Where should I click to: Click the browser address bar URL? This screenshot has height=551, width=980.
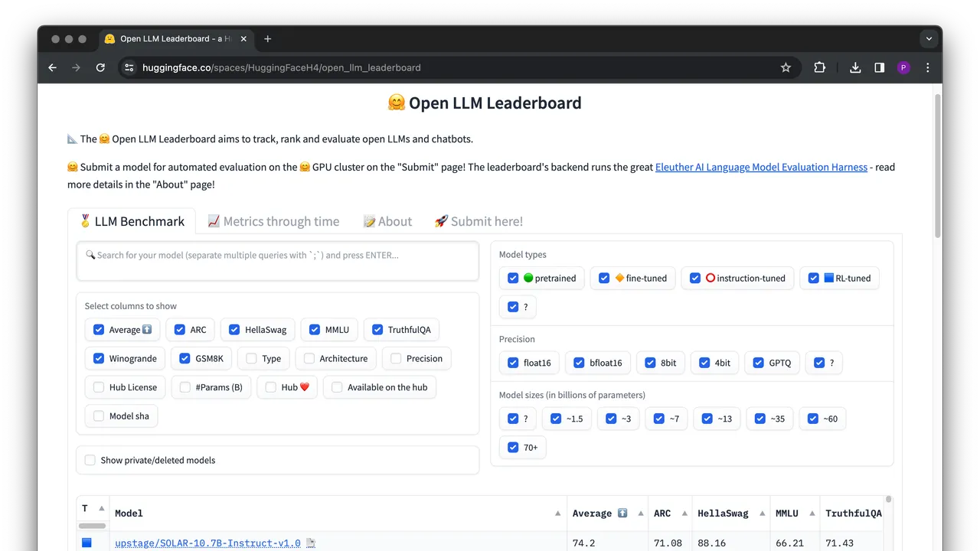coord(282,67)
